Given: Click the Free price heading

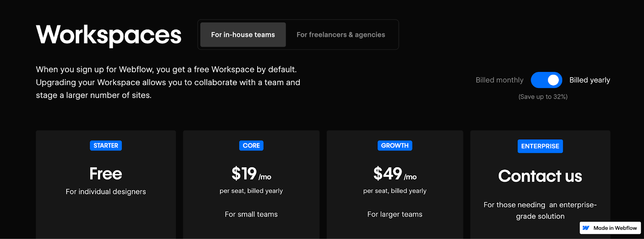Looking at the screenshot, I should click(105, 174).
